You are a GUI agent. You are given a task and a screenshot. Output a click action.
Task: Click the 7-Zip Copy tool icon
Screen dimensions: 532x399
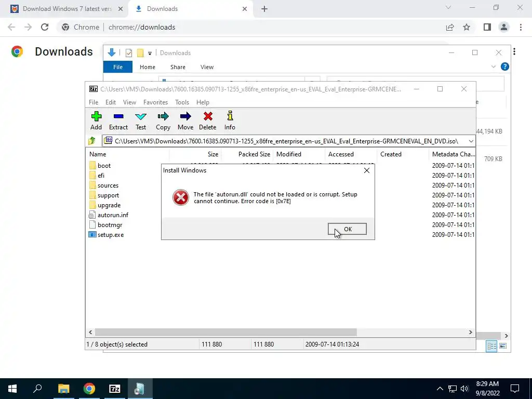tap(163, 116)
